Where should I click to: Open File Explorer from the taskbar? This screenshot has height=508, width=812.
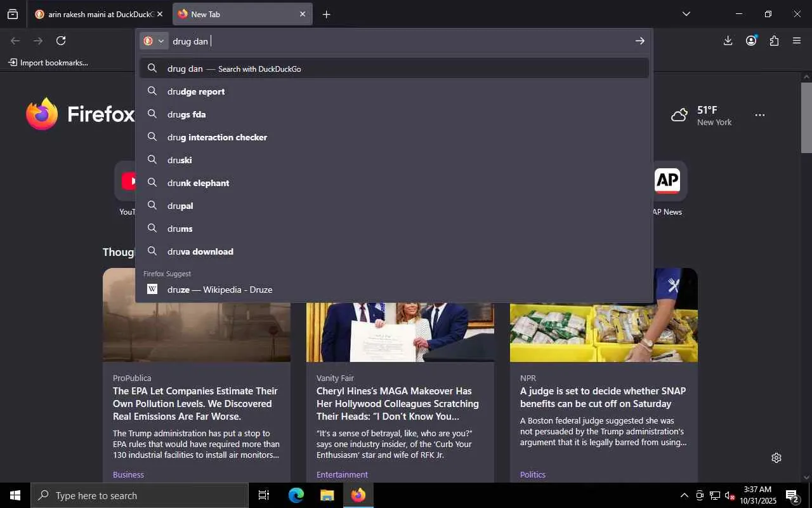[x=327, y=495]
